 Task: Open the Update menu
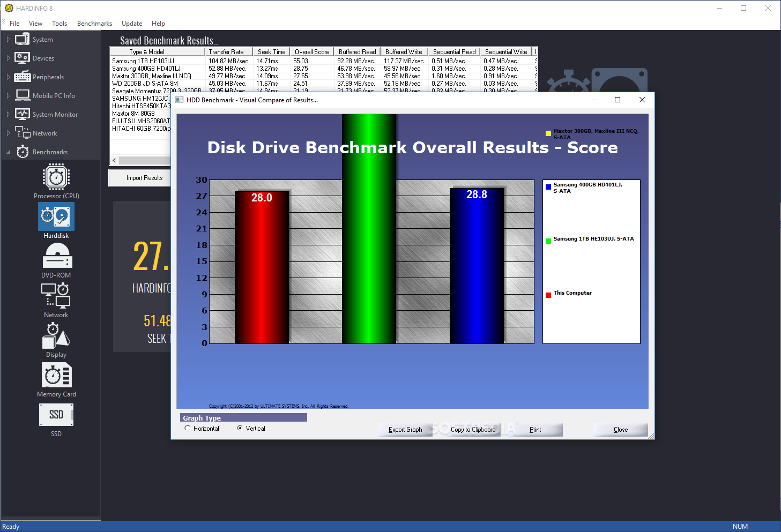pos(132,24)
